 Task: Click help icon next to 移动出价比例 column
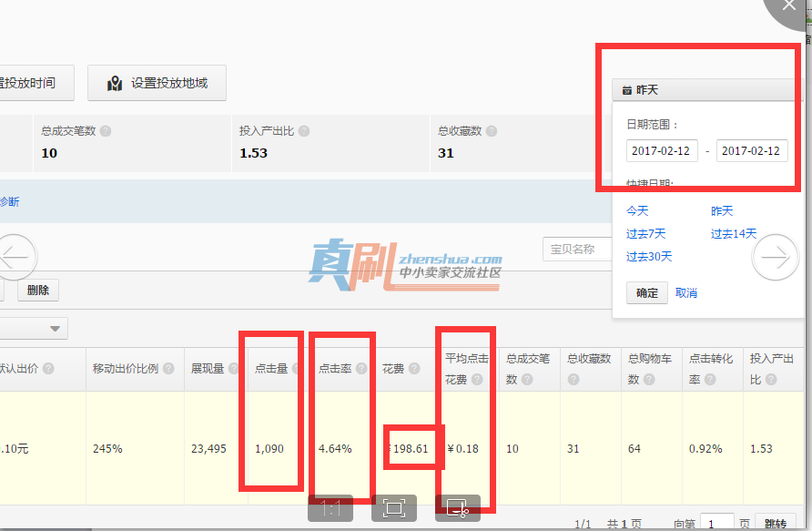tap(168, 368)
